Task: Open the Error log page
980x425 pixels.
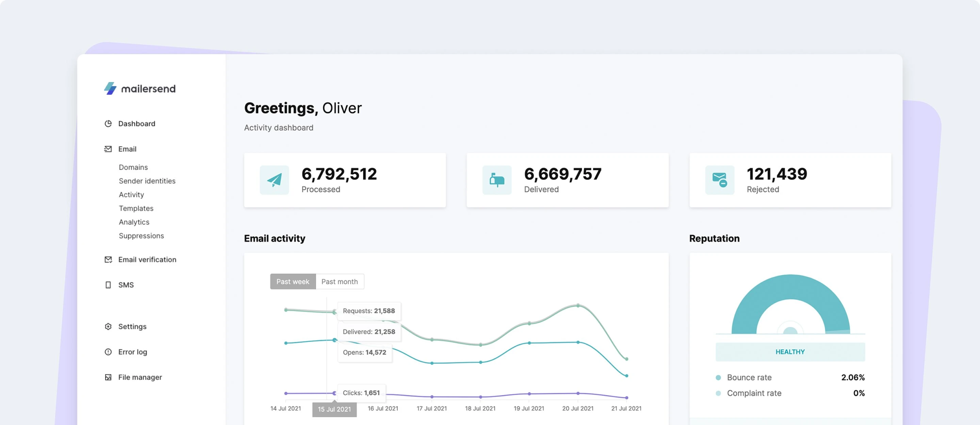Action: [x=132, y=352]
